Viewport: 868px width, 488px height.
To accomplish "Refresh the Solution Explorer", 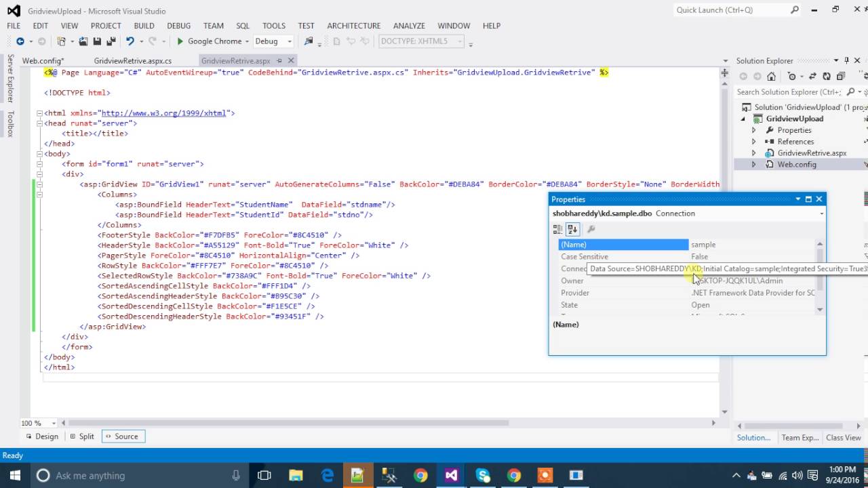I will click(826, 77).
